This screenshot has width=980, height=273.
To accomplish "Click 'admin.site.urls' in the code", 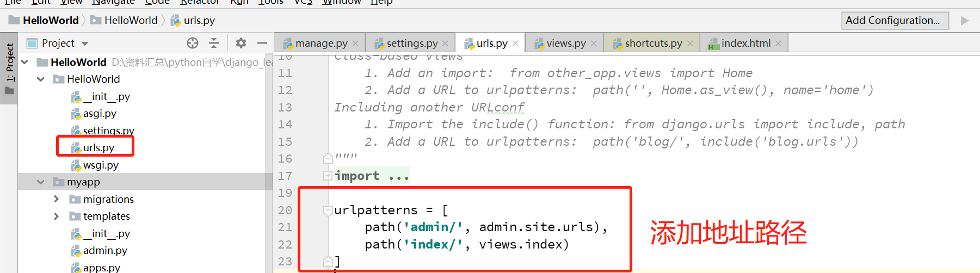I will (x=536, y=227).
